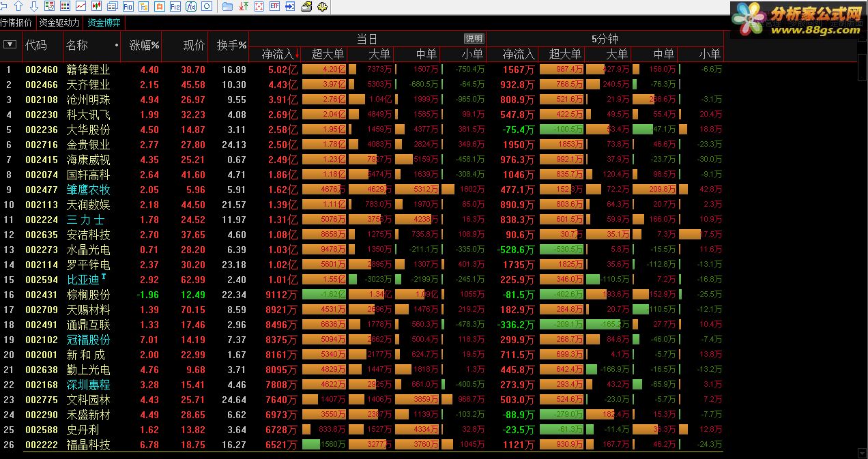
Task: Switch to the 资金驱动力 tab
Action: [x=59, y=23]
